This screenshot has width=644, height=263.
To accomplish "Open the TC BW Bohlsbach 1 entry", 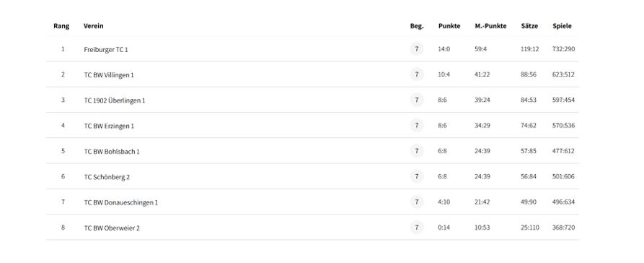I will click(x=112, y=152).
